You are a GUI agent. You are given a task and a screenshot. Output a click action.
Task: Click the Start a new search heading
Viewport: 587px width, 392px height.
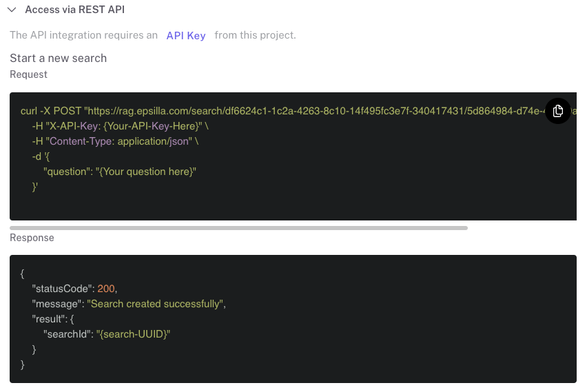(59, 58)
